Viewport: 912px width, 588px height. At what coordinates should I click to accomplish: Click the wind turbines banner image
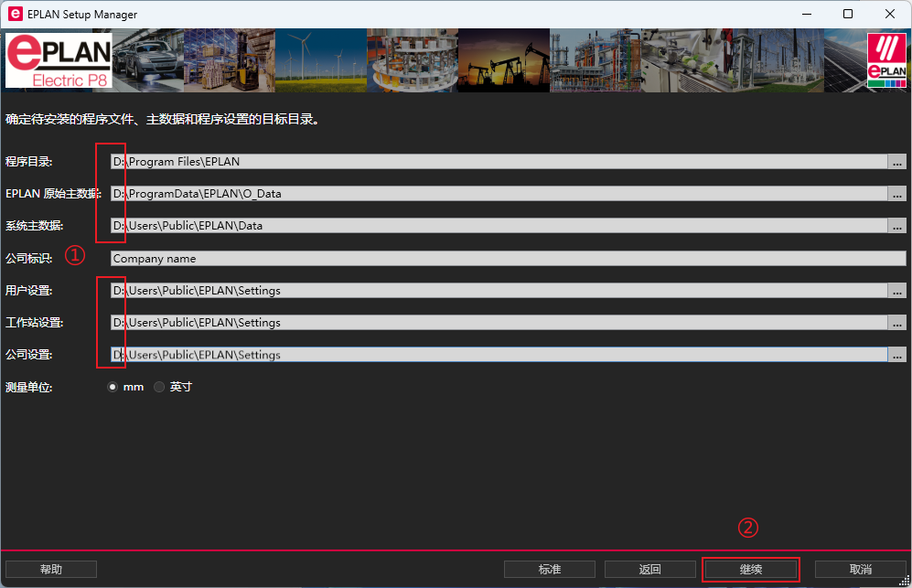[321, 60]
